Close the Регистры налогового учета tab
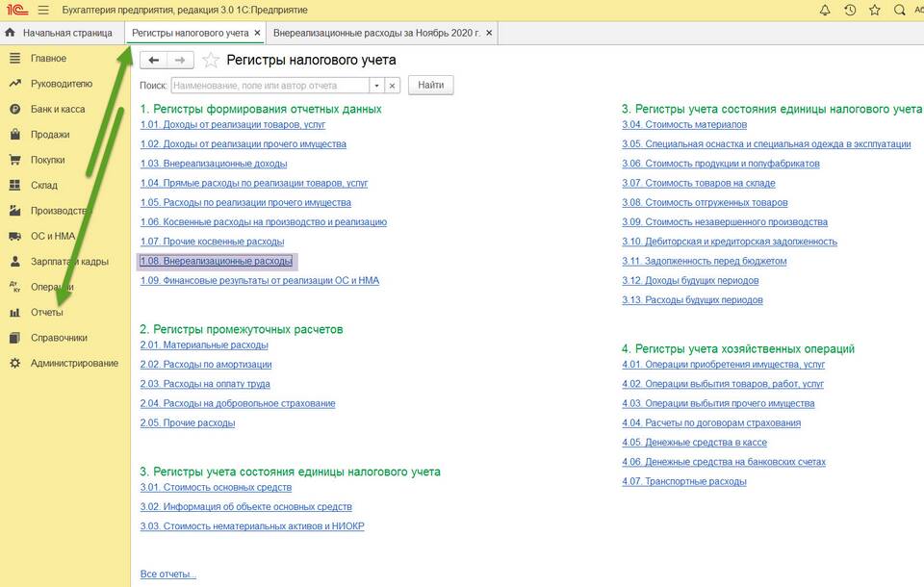 tap(257, 33)
